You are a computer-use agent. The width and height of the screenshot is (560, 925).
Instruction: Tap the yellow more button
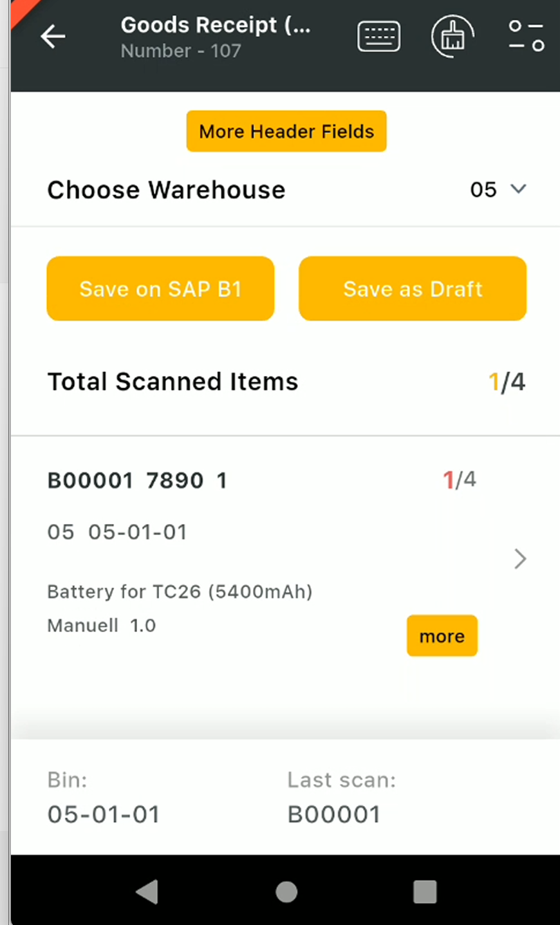tap(442, 636)
